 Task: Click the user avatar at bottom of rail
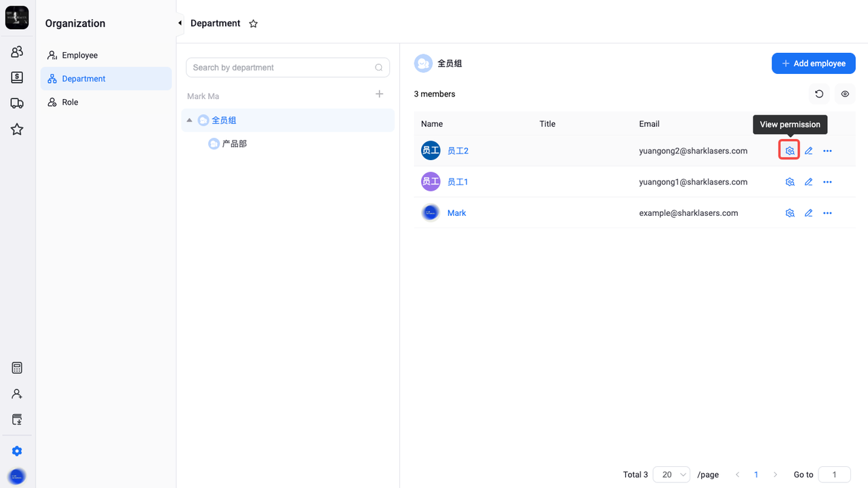pyautogui.click(x=17, y=476)
